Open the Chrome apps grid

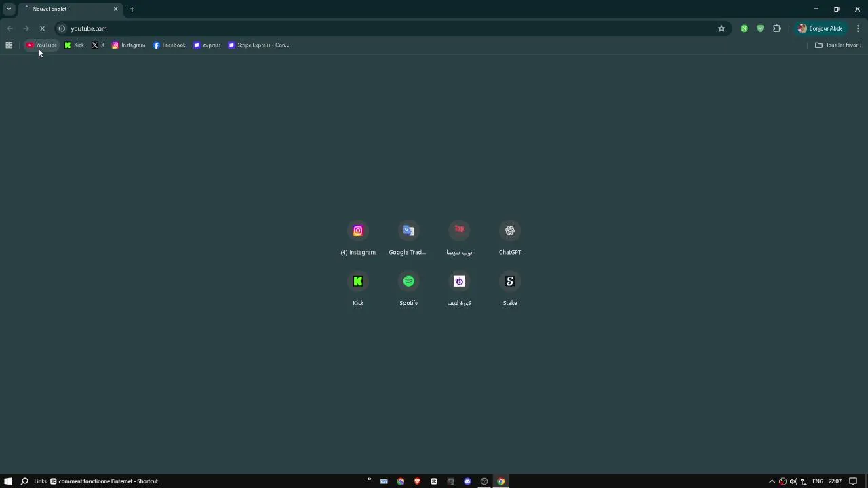coord(9,45)
